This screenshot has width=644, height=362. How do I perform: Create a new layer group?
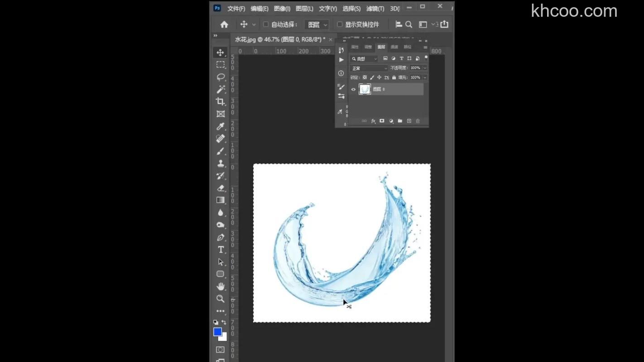[400, 121]
